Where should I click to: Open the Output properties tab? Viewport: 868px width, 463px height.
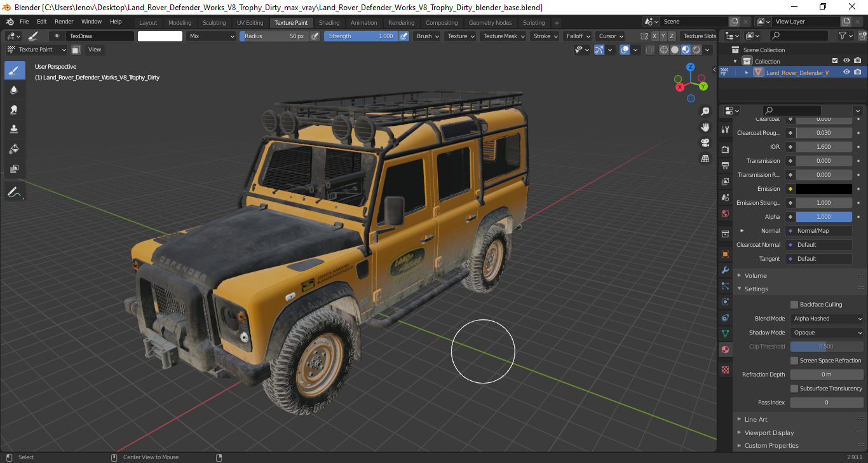[x=725, y=165]
